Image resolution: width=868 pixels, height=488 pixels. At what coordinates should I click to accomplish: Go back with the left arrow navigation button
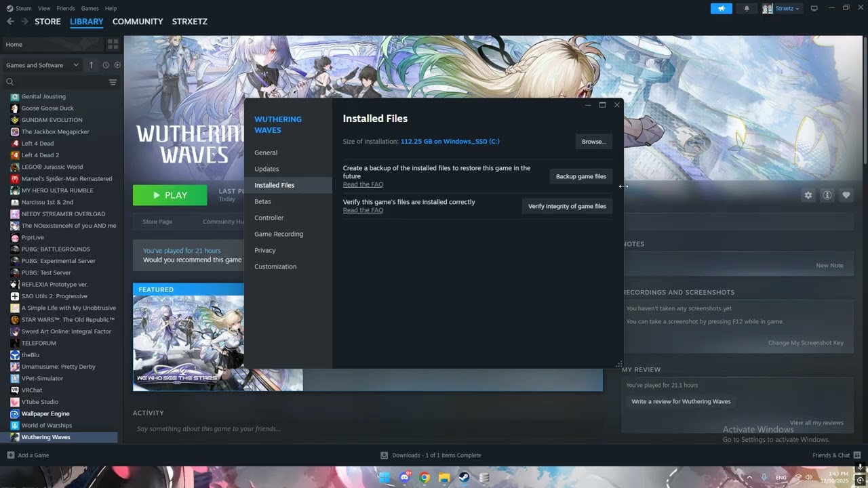[x=10, y=22]
